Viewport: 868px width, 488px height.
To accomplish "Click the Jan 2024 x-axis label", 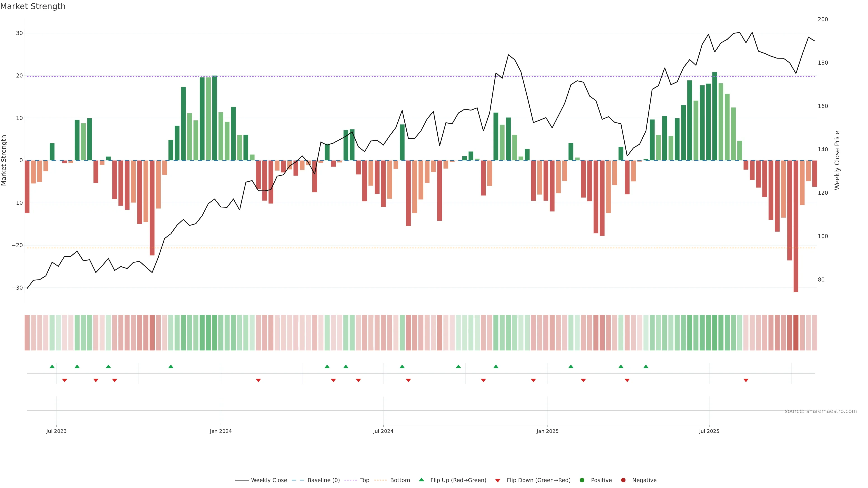I will [x=220, y=431].
